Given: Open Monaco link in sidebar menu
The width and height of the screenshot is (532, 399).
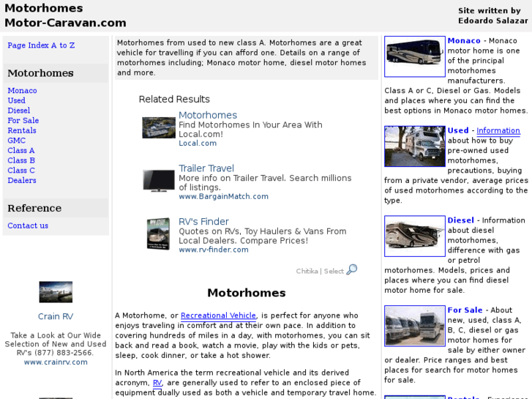Looking at the screenshot, I should tap(23, 91).
